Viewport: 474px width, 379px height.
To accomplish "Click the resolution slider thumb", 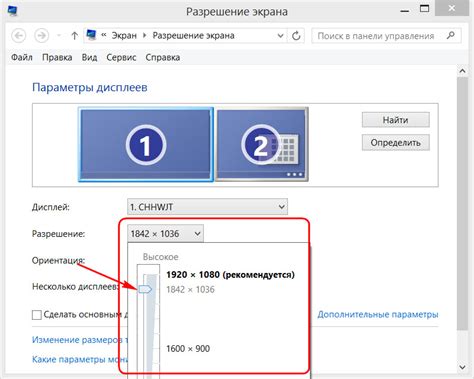I will click(x=145, y=289).
